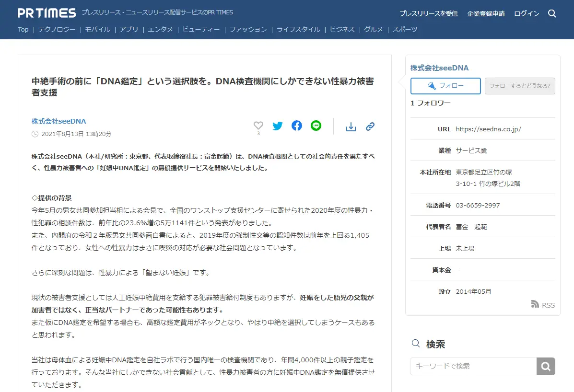
Task: Click プレスリリースを受信 in the header
Action: pos(428,13)
